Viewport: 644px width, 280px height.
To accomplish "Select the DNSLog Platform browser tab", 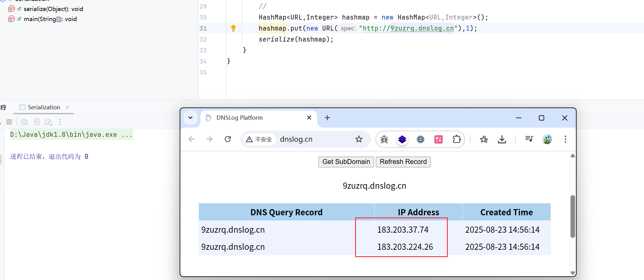I will (x=259, y=118).
